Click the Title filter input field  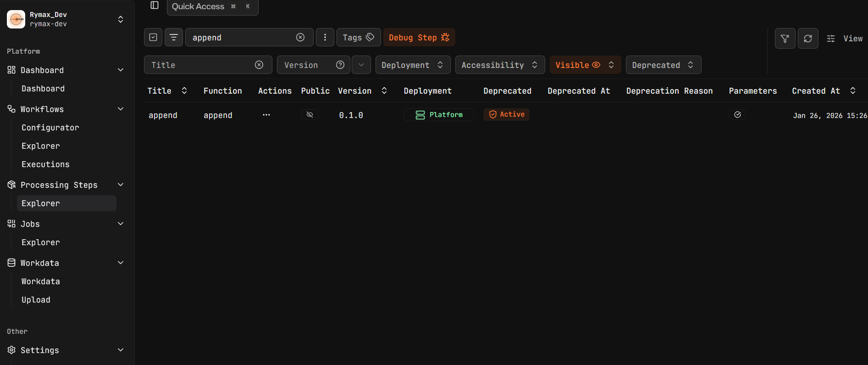201,65
